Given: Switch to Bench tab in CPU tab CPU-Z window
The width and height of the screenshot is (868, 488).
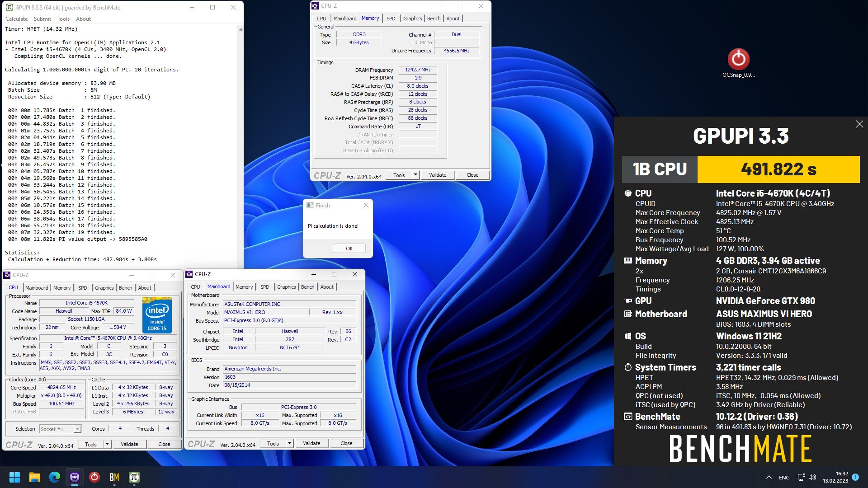Looking at the screenshot, I should [125, 288].
